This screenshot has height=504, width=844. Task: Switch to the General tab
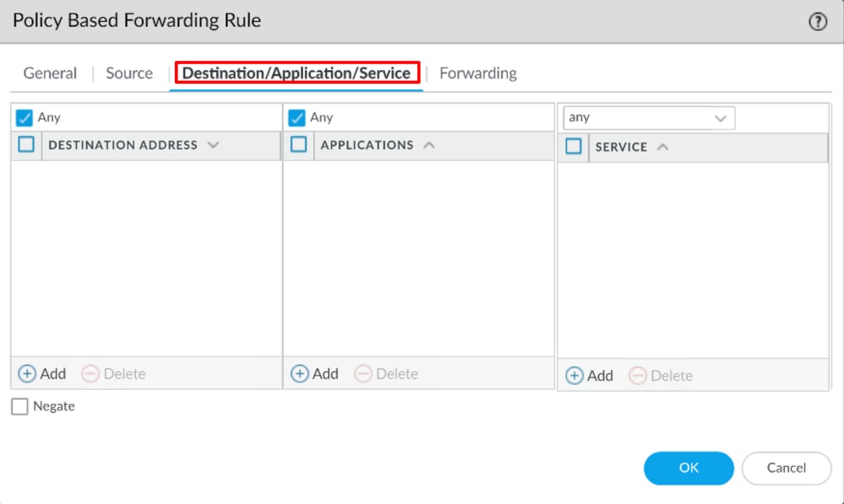coord(50,73)
